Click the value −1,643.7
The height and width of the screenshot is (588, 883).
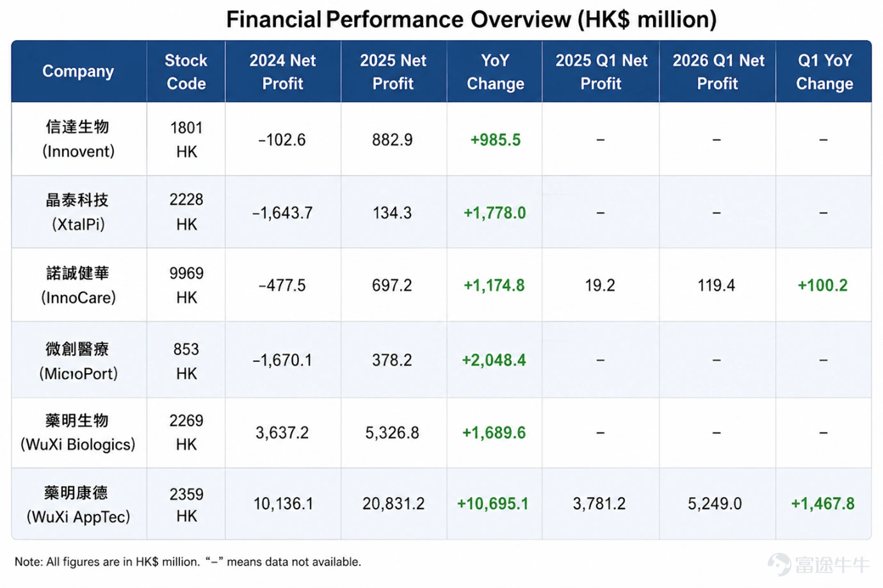click(x=282, y=212)
